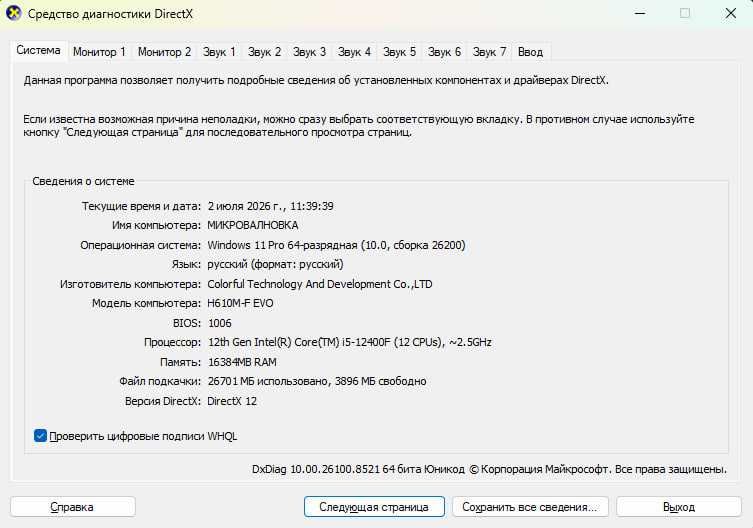Click the page file value 26701 МБ
The height and width of the screenshot is (528, 753).
tap(317, 381)
